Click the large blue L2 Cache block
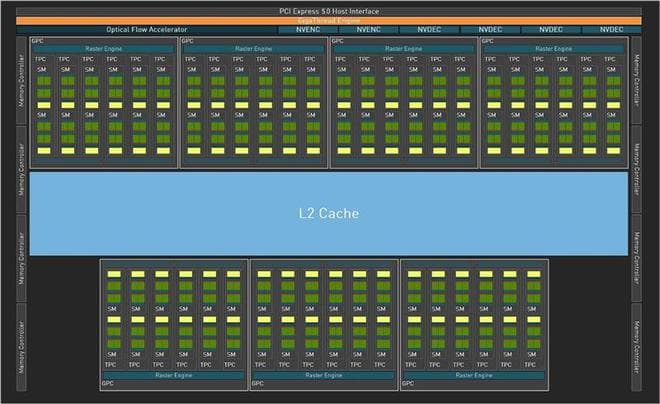Image resolution: width=660 pixels, height=404 pixels. 329,213
